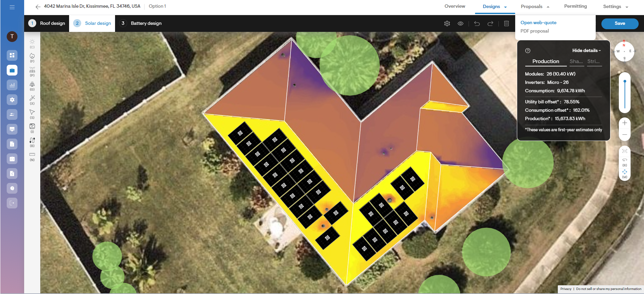Zoom in with the plus button
644x294 pixels.
625,123
